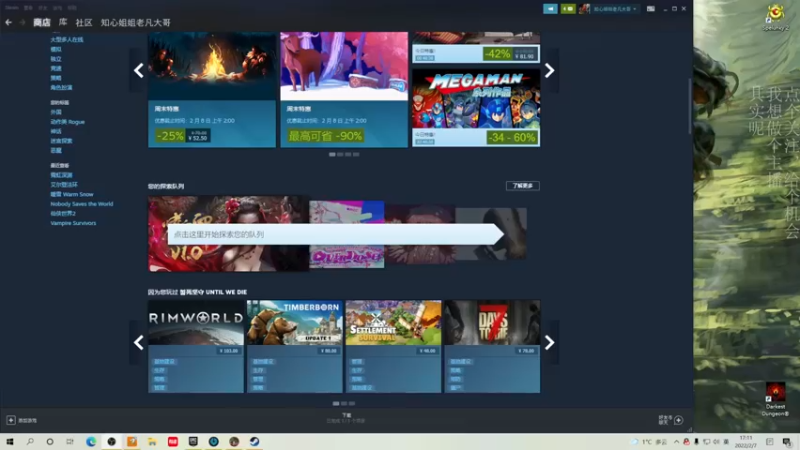Screen dimensions: 800x450
Task: Open friends and chat plus icon
Action: tap(679, 420)
